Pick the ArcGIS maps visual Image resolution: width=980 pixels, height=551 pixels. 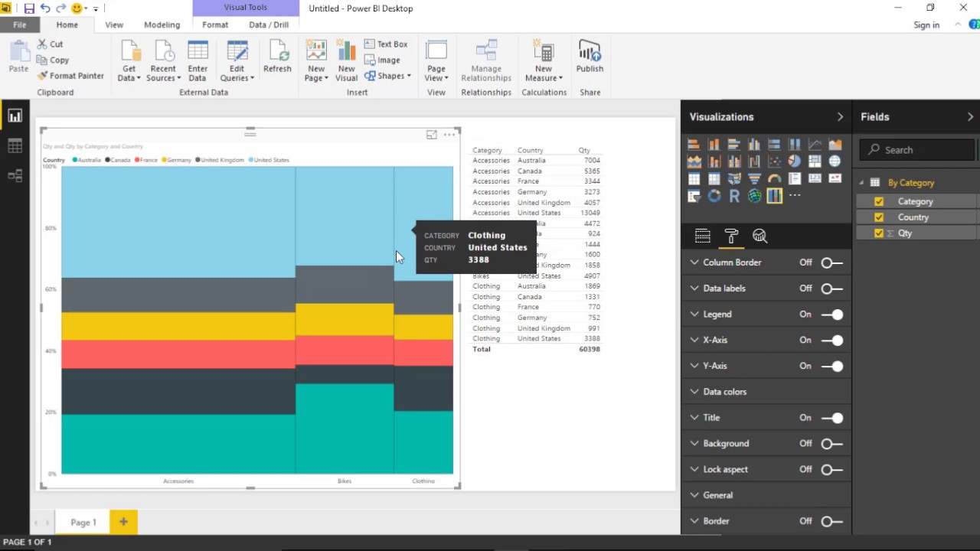[x=754, y=196]
